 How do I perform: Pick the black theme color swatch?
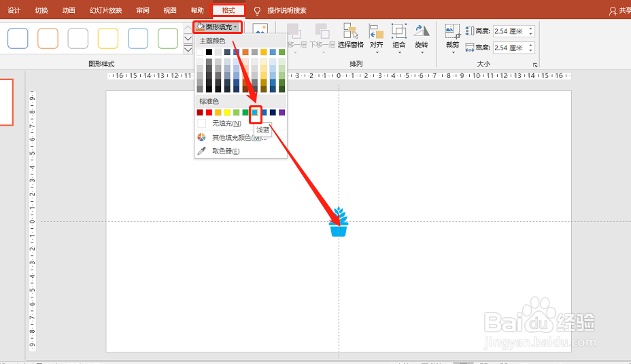209,52
